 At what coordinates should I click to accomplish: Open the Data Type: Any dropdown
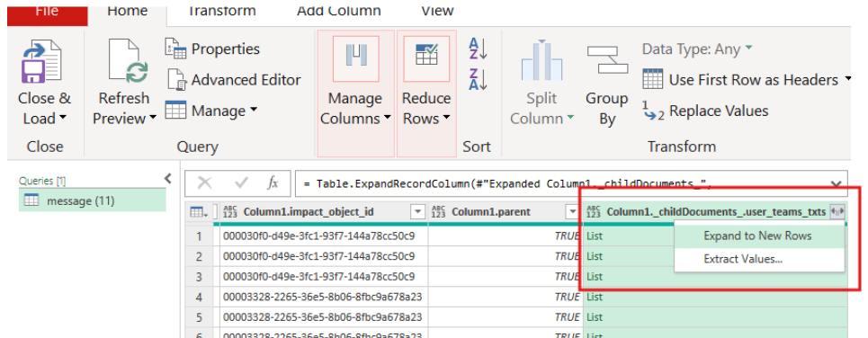click(697, 49)
